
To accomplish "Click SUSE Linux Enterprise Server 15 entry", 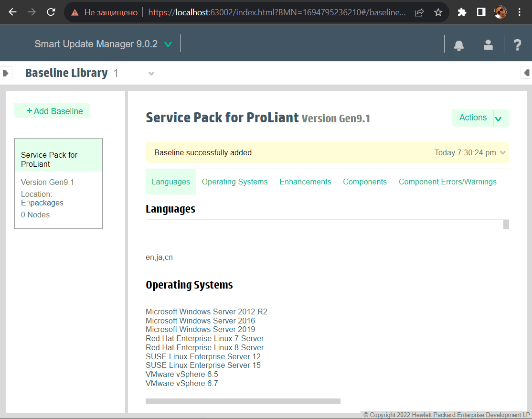I will click(x=203, y=365).
